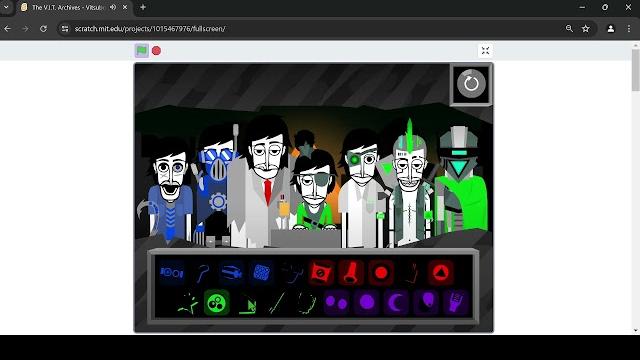Click the green flag to start project
640x360 pixels.
pyautogui.click(x=142, y=51)
